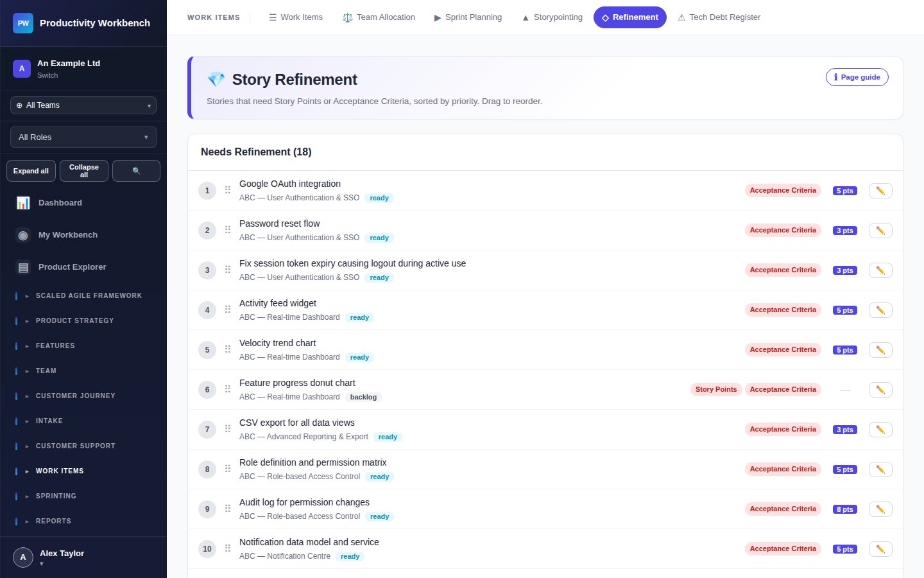This screenshot has width=924, height=578.
Task: Open Product Explorer sidebar icon
Action: [x=23, y=267]
